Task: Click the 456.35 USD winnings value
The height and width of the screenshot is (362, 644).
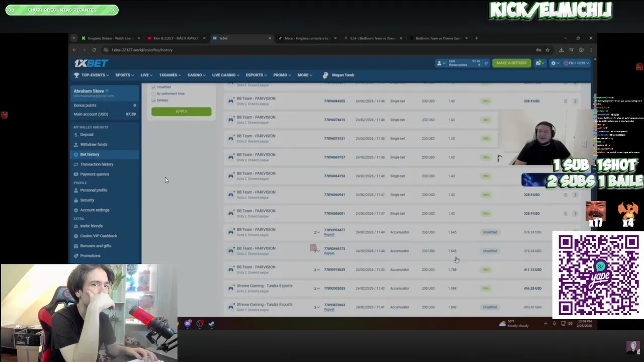Action: tap(532, 289)
